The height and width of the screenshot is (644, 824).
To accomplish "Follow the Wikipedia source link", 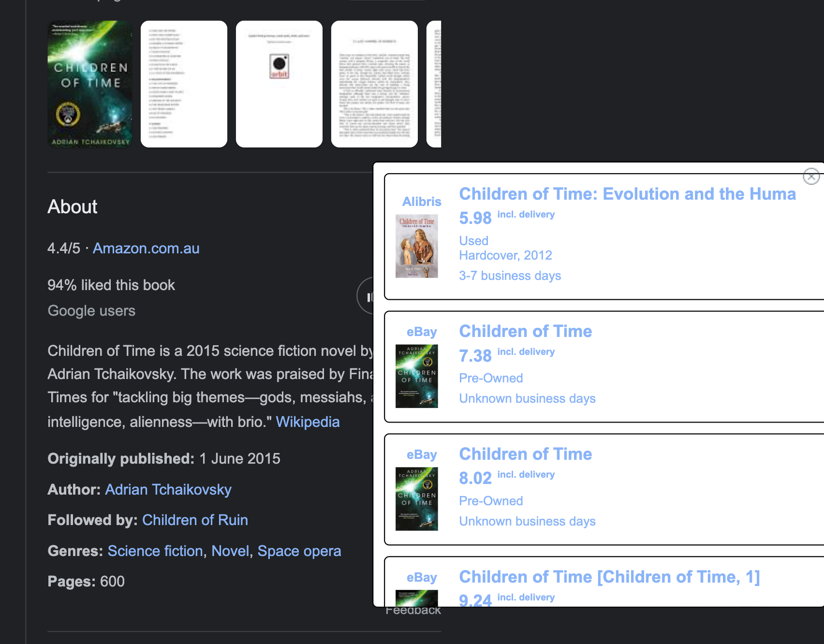I will click(308, 422).
